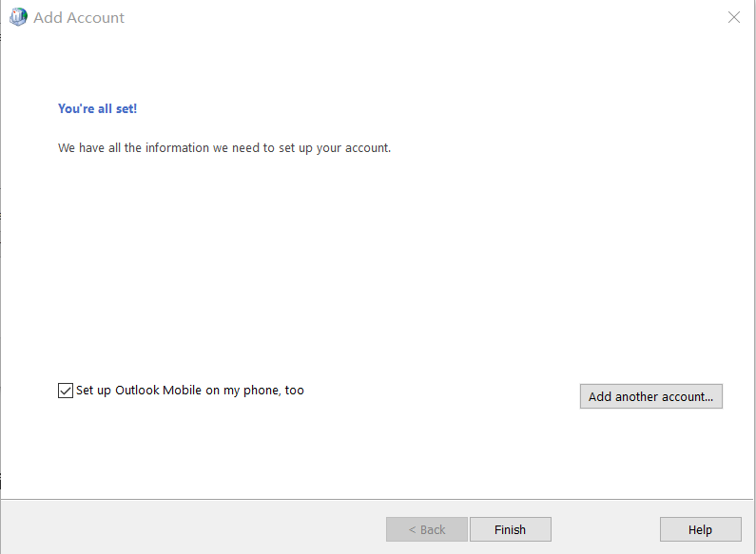Click gray footer space between Finish and Help

pyautogui.click(x=605, y=528)
